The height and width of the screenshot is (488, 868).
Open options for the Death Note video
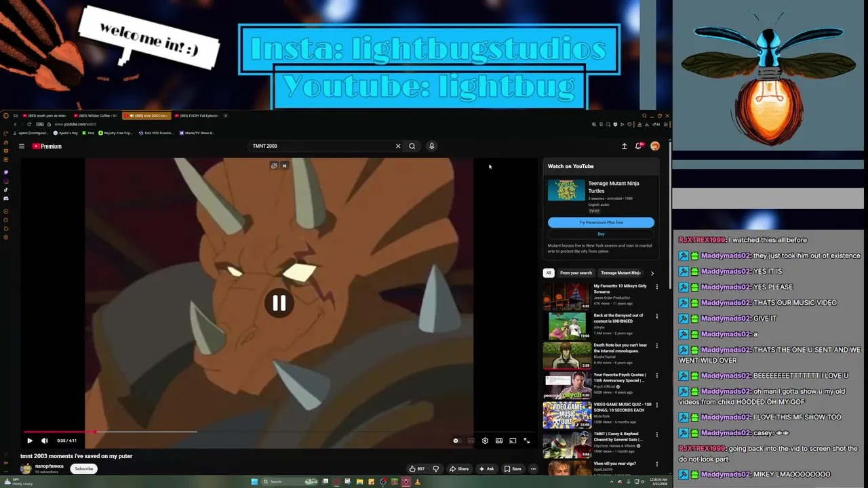(656, 346)
